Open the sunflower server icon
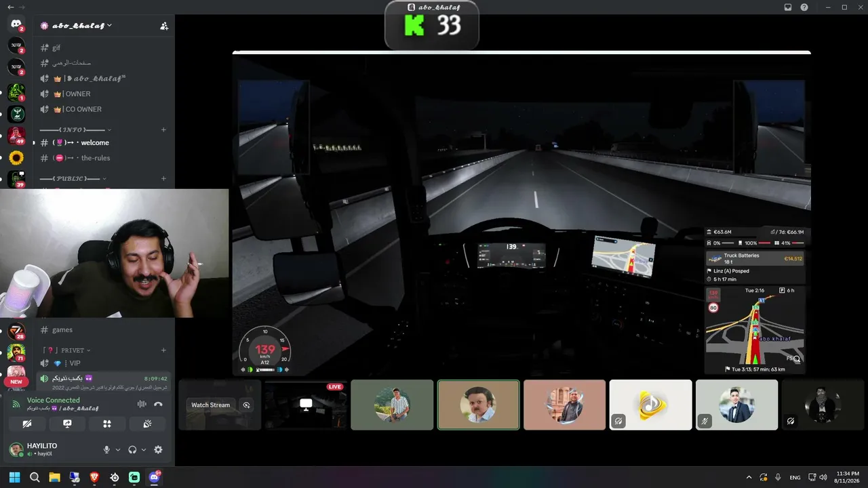This screenshot has height=488, width=868. click(16, 158)
